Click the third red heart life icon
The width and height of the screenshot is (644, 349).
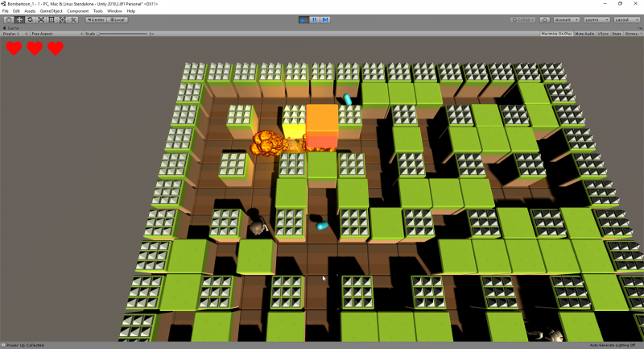coord(56,48)
